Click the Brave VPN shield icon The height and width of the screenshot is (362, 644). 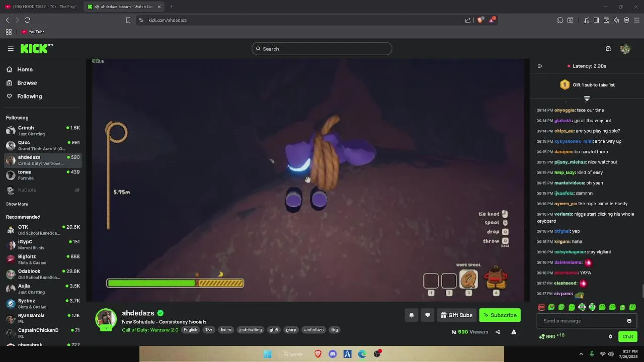click(x=626, y=20)
